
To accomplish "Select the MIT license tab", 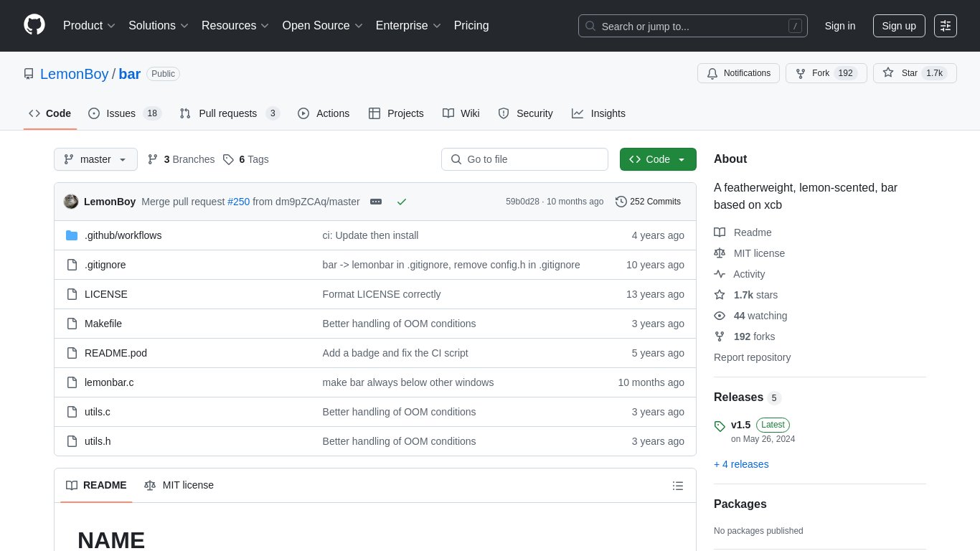I will pos(179,485).
